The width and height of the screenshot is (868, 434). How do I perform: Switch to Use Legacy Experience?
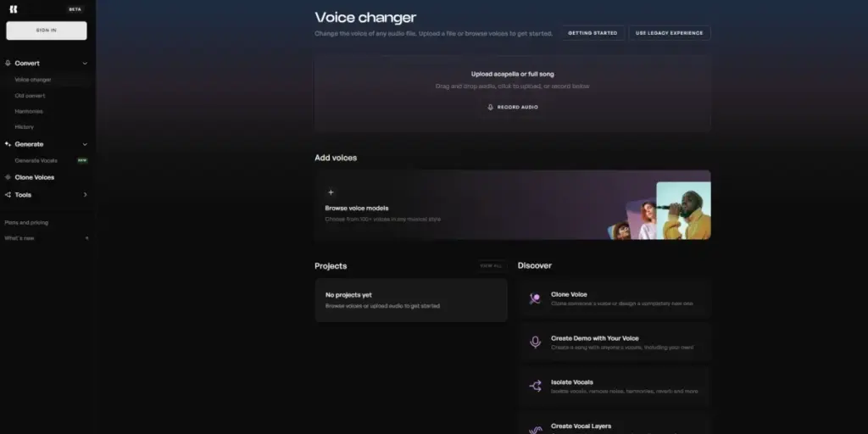coord(669,33)
